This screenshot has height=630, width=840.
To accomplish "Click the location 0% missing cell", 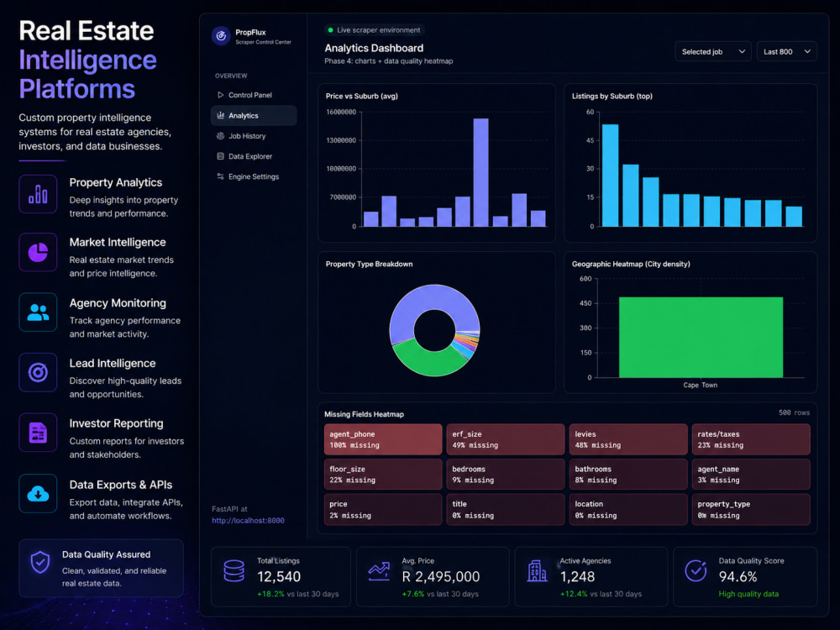I will tap(627, 510).
